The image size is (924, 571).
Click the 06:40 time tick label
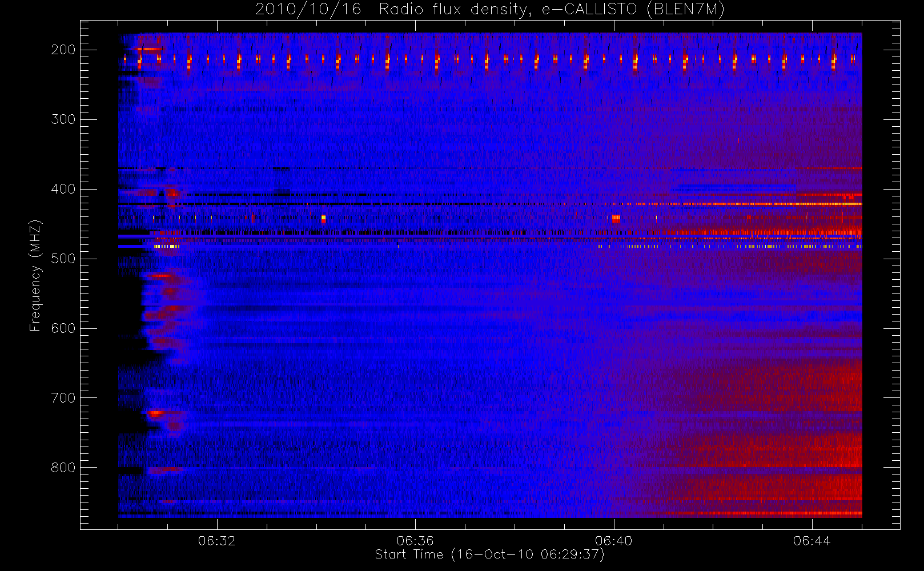[x=614, y=541]
